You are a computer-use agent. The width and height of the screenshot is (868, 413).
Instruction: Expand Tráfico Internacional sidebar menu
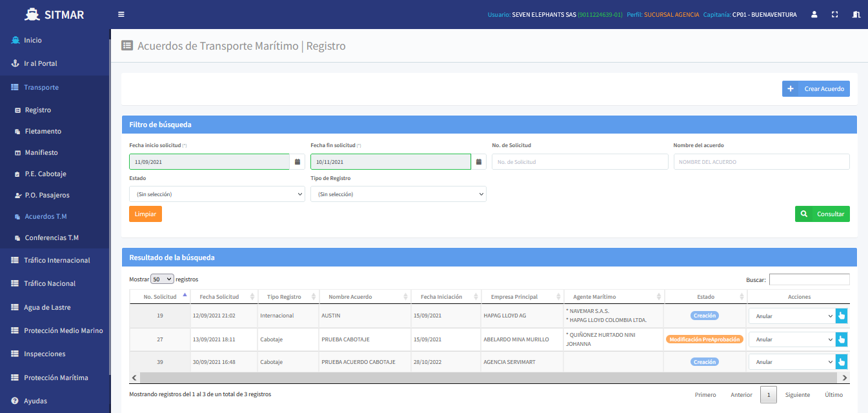[x=57, y=261]
